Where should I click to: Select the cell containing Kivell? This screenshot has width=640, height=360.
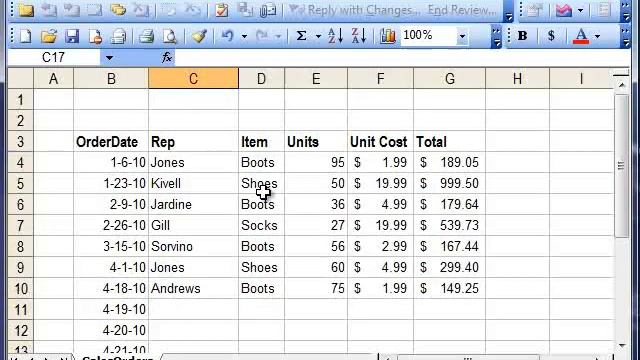point(193,184)
